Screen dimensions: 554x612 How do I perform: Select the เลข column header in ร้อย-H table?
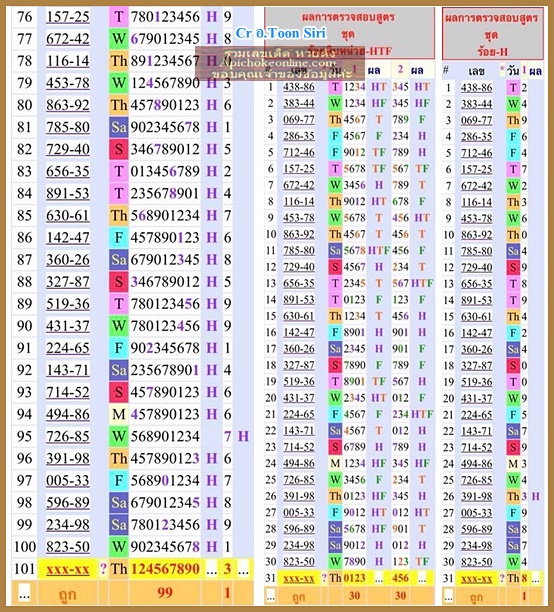pos(476,71)
